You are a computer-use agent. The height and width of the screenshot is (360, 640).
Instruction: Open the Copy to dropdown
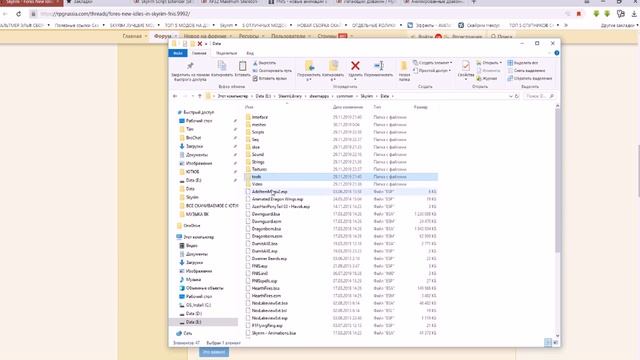[333, 79]
